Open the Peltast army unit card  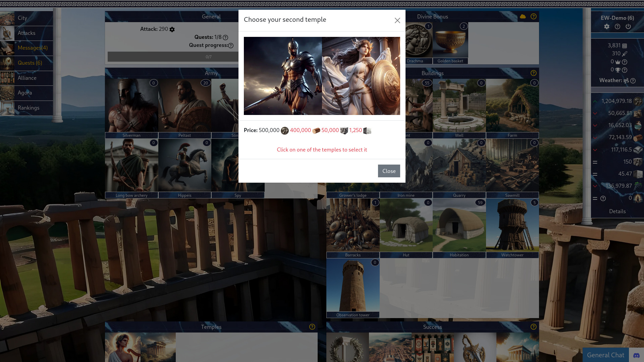coord(184,109)
